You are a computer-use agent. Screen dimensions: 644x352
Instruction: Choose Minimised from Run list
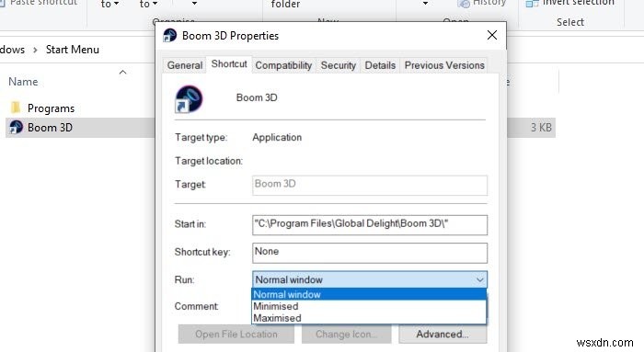coord(369,306)
